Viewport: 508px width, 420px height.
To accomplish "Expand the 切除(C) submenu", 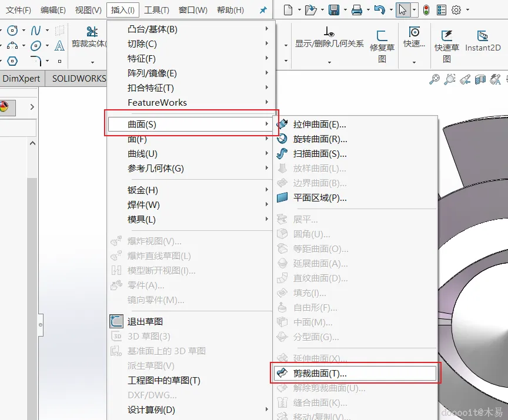I will pyautogui.click(x=190, y=43).
